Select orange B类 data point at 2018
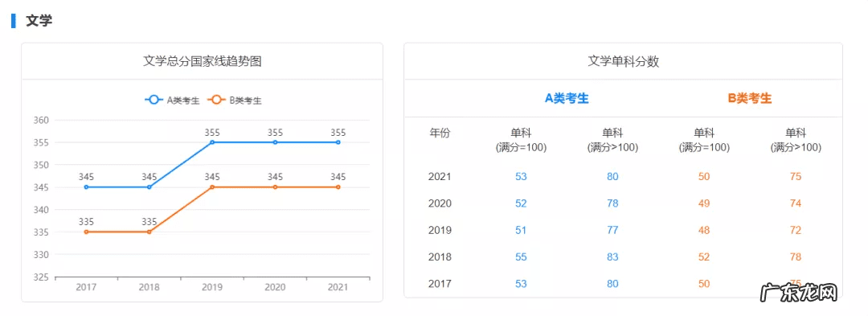 click(x=149, y=232)
